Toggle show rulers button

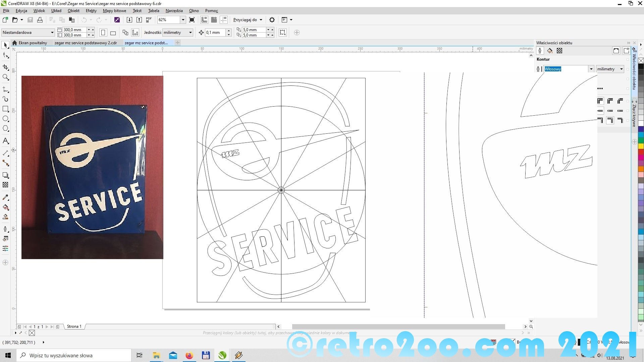coord(204,20)
